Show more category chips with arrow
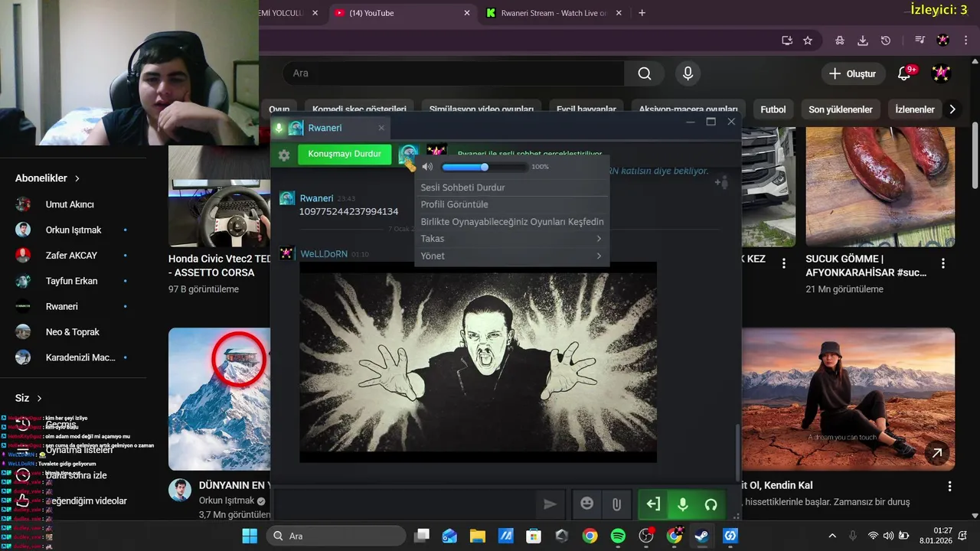The width and height of the screenshot is (980, 551). click(952, 109)
